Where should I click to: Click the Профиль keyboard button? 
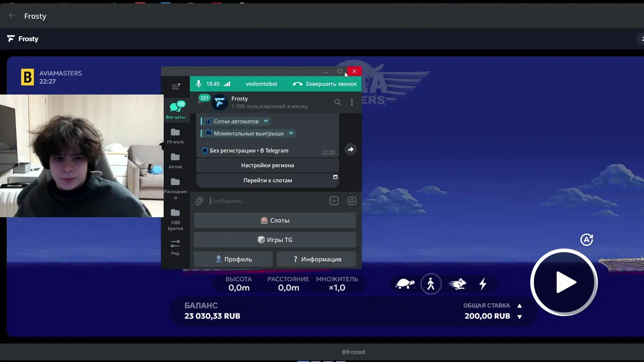point(233,259)
